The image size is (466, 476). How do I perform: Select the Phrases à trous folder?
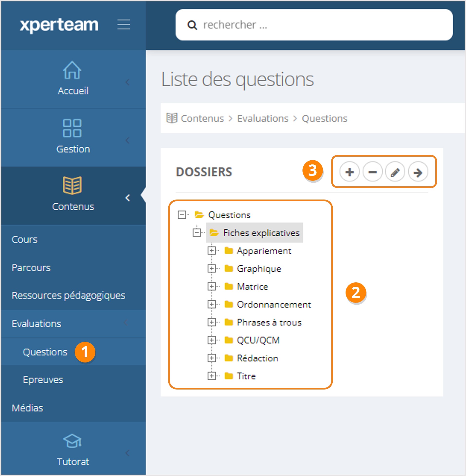[x=269, y=322]
